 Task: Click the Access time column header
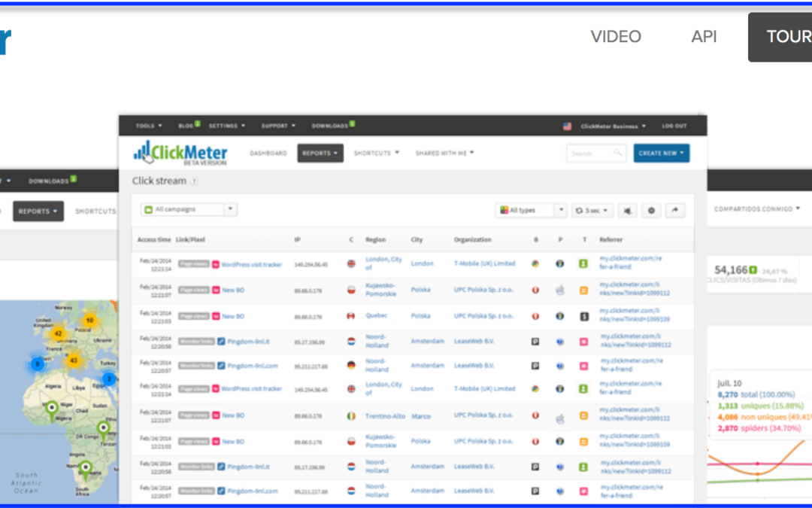pos(154,239)
